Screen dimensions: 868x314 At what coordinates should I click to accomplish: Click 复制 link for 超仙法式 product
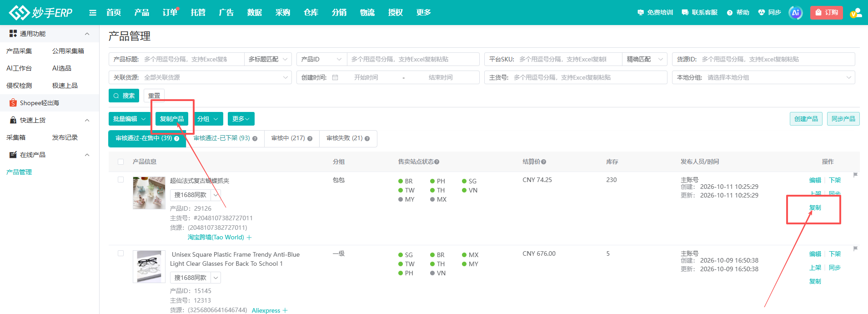pyautogui.click(x=815, y=208)
